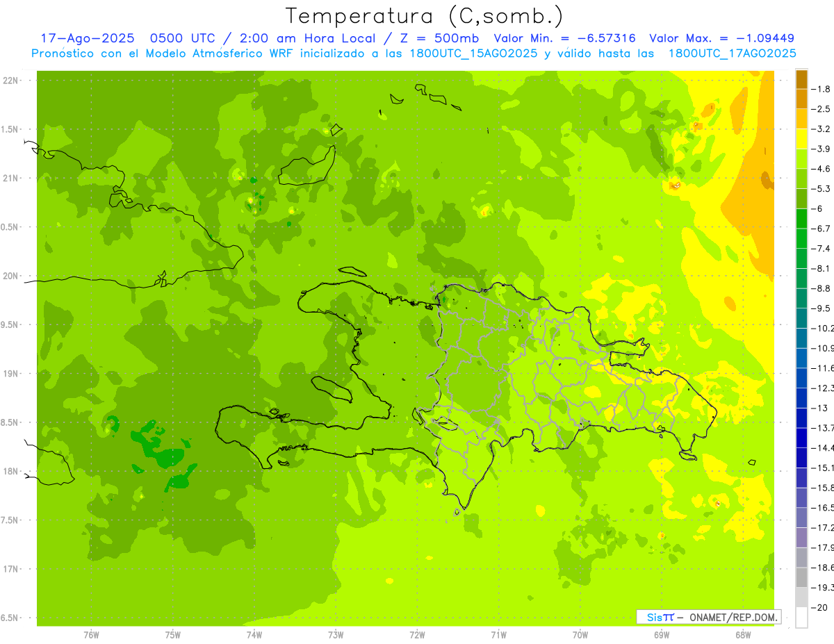Viewport: 834px width, 644px height.
Task: Click the WRF model forecast description line
Action: point(414,53)
